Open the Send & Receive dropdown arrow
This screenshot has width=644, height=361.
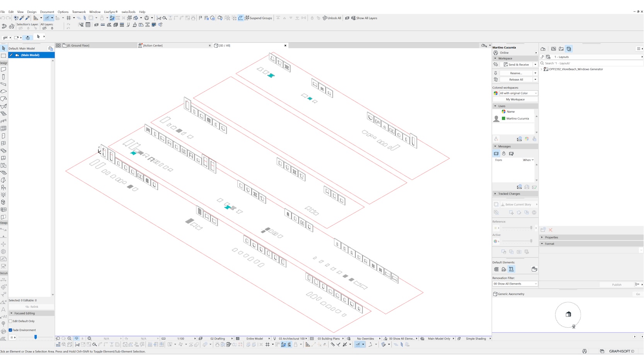tap(535, 64)
